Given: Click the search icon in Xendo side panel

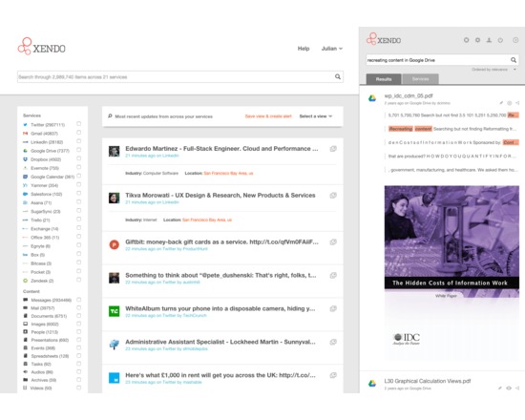Looking at the screenshot, I should pos(514,60).
